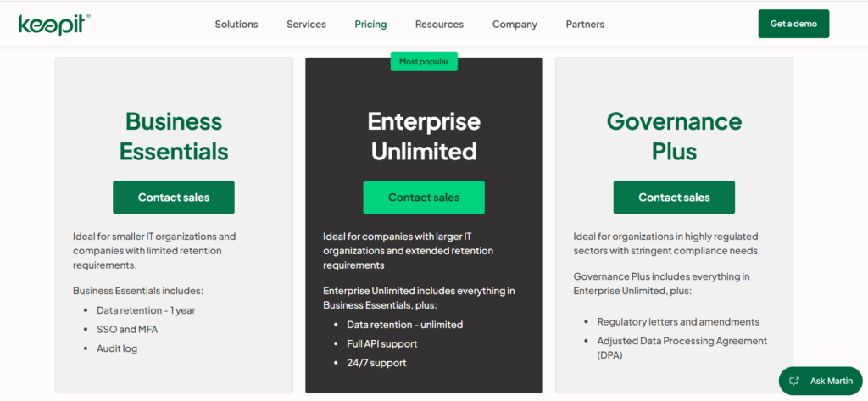Image resolution: width=868 pixels, height=401 pixels.
Task: Open the Services menu
Action: point(306,25)
